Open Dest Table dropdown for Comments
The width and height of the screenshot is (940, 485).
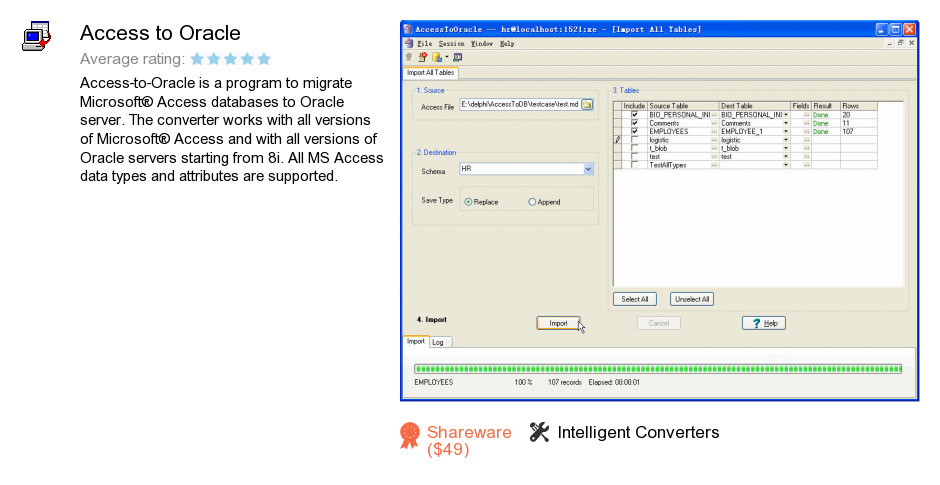point(786,123)
